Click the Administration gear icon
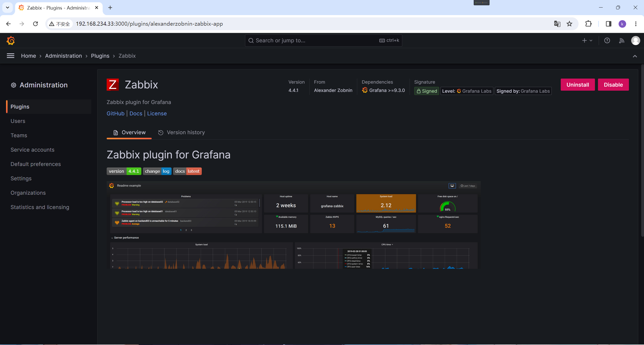Viewport: 644px width, 345px height. pos(14,85)
